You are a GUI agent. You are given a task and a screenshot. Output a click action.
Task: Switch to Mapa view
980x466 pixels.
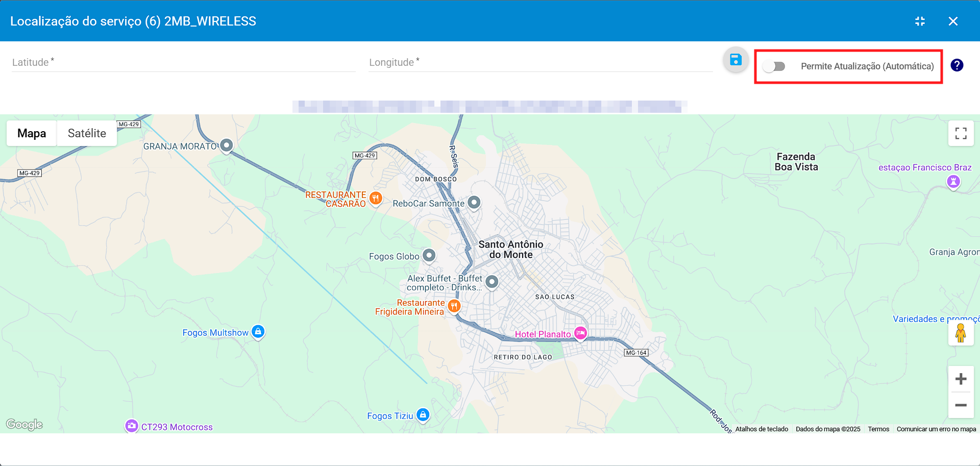tap(32, 133)
